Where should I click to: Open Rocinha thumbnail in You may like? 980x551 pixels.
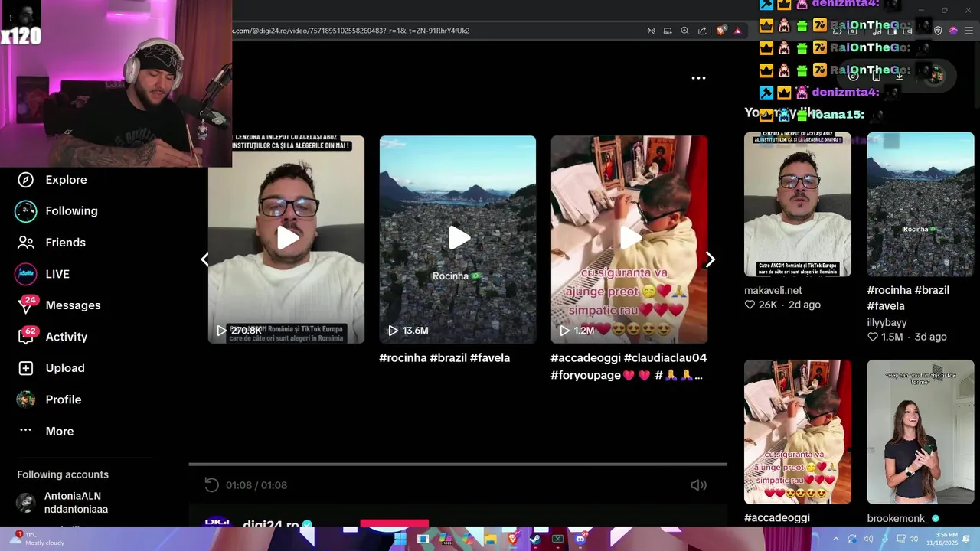click(920, 204)
